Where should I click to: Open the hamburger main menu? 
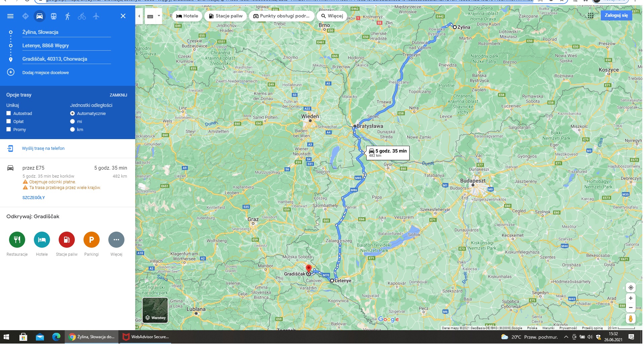[10, 16]
